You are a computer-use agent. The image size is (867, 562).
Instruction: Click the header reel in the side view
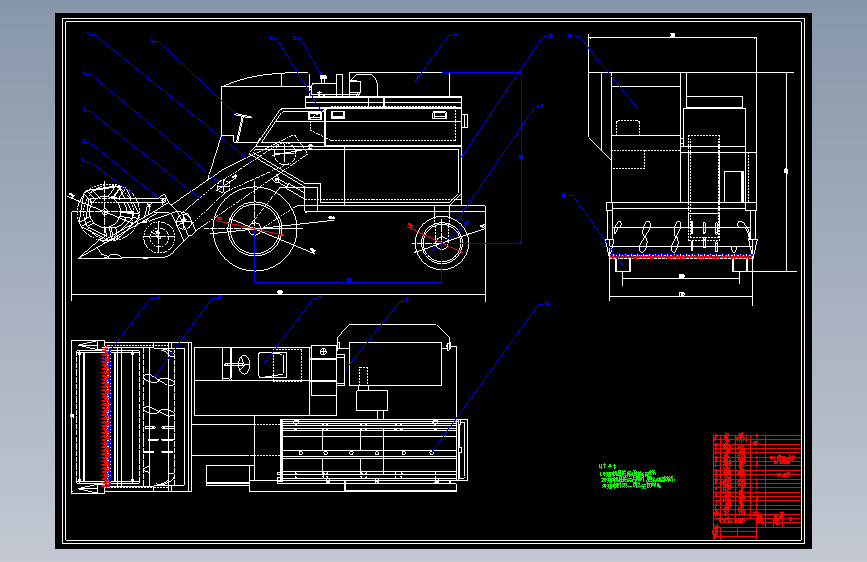(106, 212)
